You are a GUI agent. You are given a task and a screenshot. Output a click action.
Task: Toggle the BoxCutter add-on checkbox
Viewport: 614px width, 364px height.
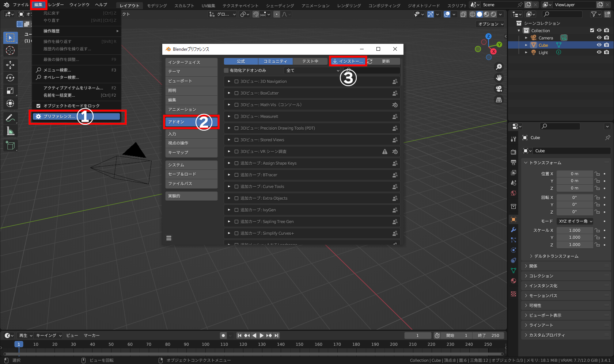(x=236, y=93)
